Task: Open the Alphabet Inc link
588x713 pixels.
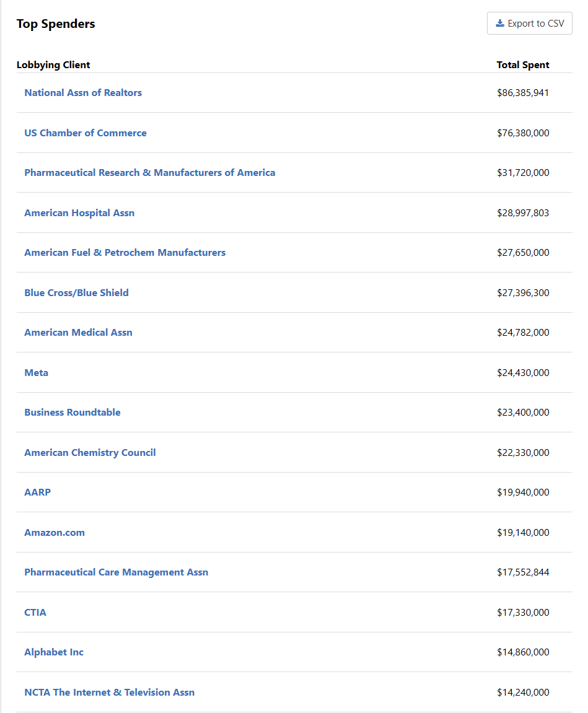Action: (x=54, y=652)
